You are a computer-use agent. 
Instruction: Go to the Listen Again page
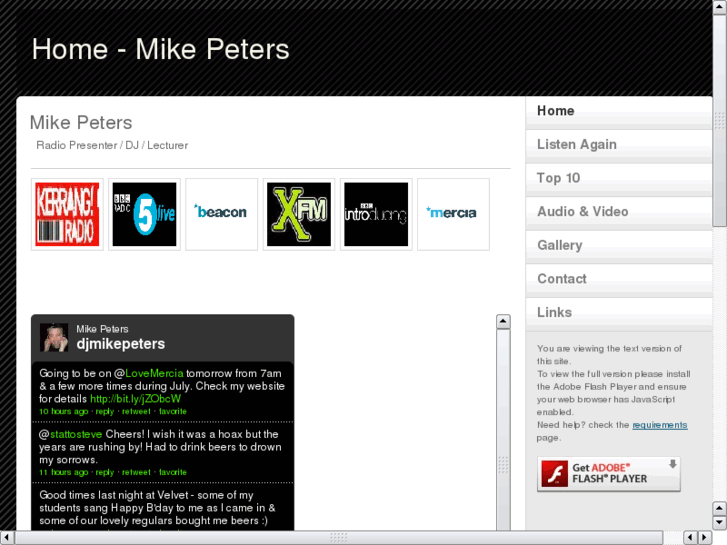pos(619,145)
